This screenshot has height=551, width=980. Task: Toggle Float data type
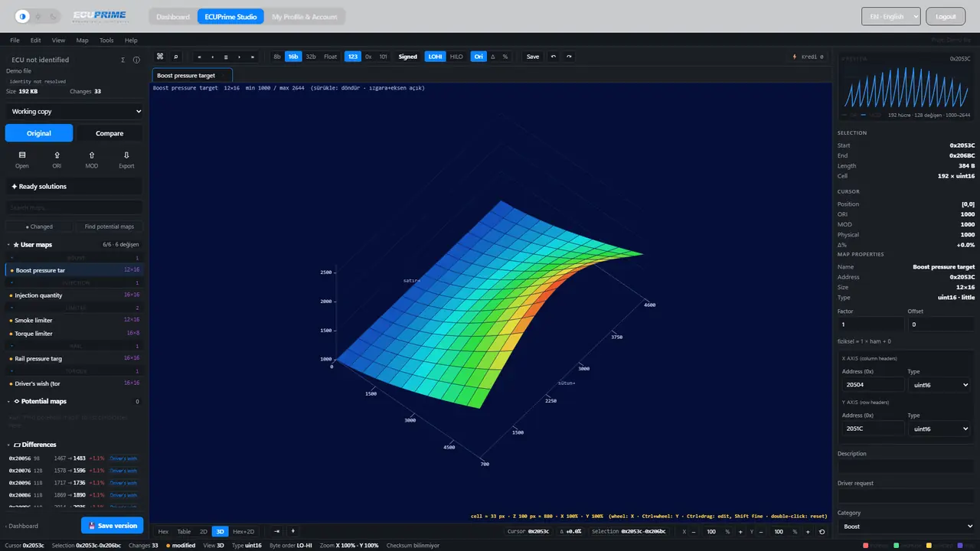click(x=330, y=57)
